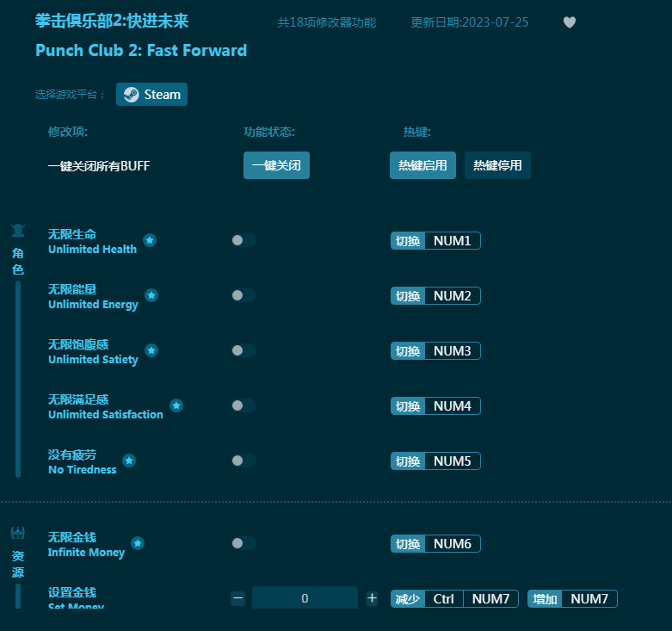Click 热键停用 hotkey disable button

point(497,165)
